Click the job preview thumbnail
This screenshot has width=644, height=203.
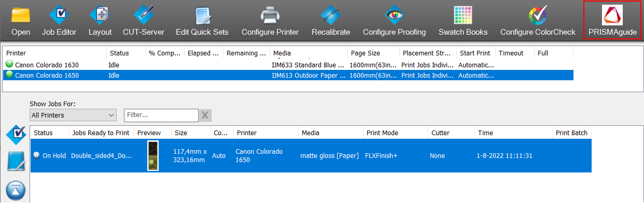click(x=153, y=155)
